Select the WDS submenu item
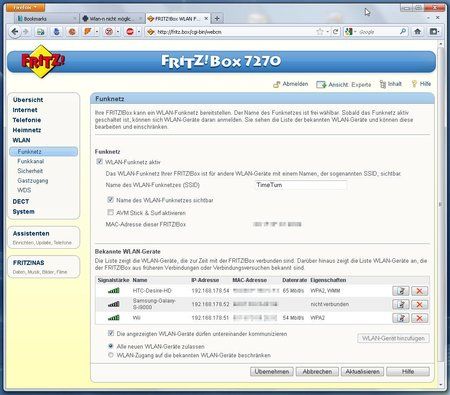Viewport: 450px width, 395px height. (24, 190)
